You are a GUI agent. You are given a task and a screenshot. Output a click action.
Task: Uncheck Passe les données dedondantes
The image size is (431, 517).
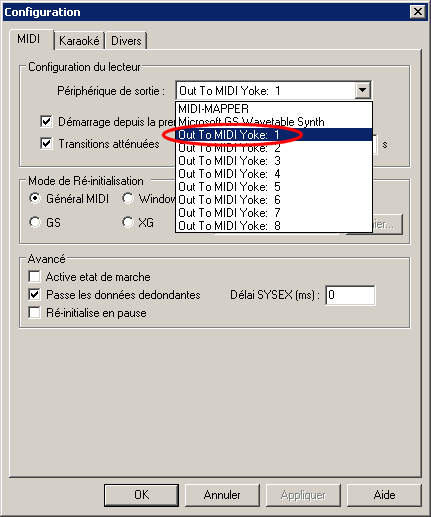pos(35,295)
